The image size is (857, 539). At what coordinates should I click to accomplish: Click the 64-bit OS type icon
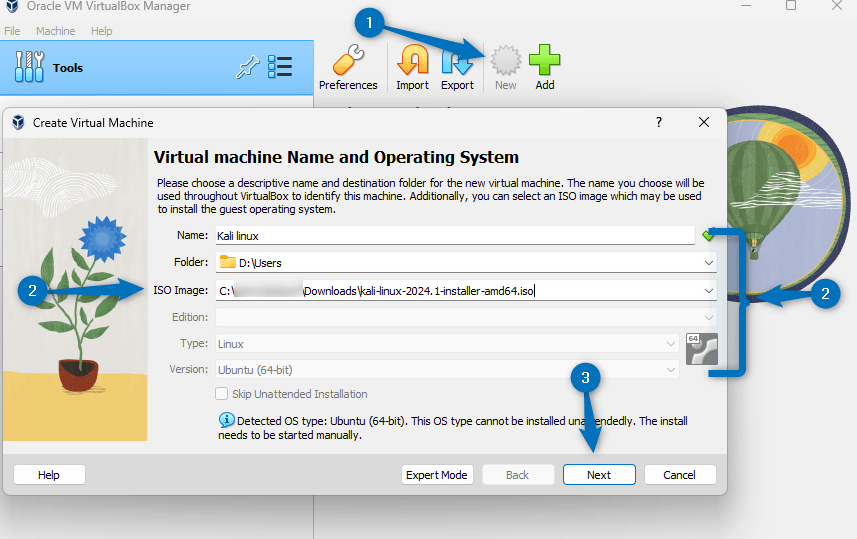(701, 349)
